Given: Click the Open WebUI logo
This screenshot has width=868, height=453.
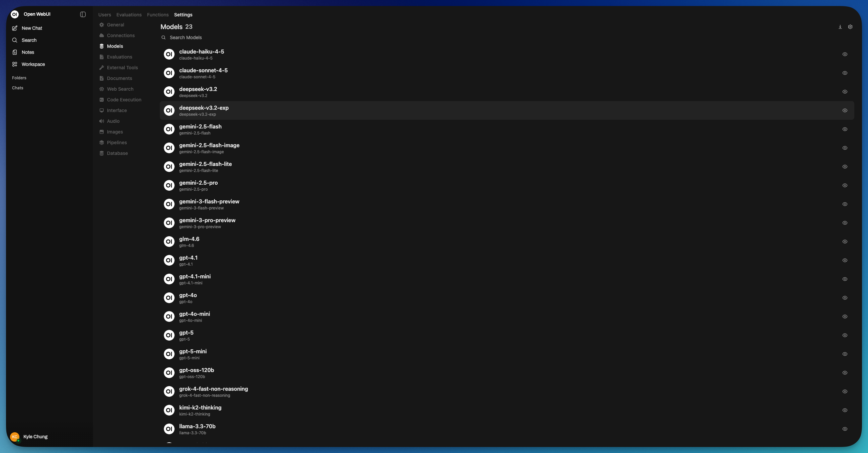Looking at the screenshot, I should click(14, 14).
